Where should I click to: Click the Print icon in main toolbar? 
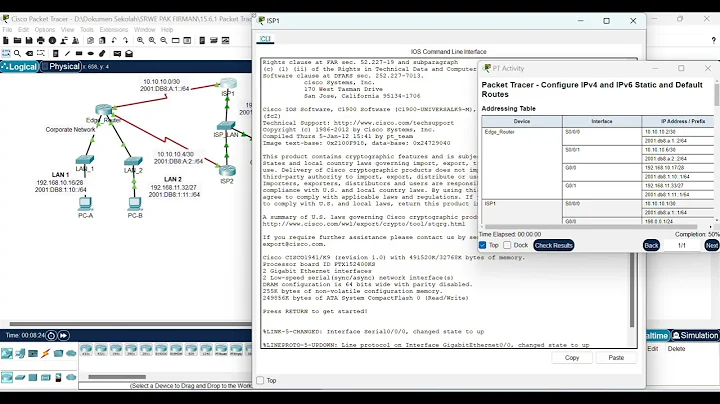click(41, 40)
